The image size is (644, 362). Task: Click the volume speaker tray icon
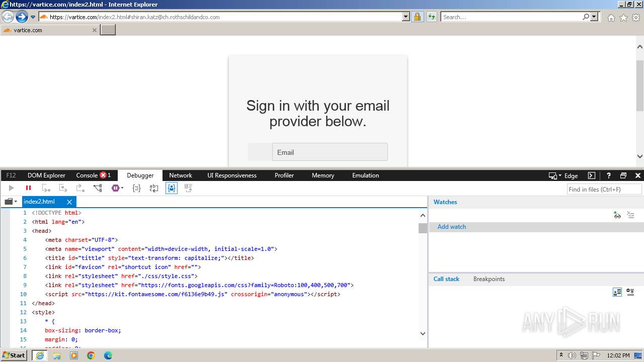click(572, 355)
